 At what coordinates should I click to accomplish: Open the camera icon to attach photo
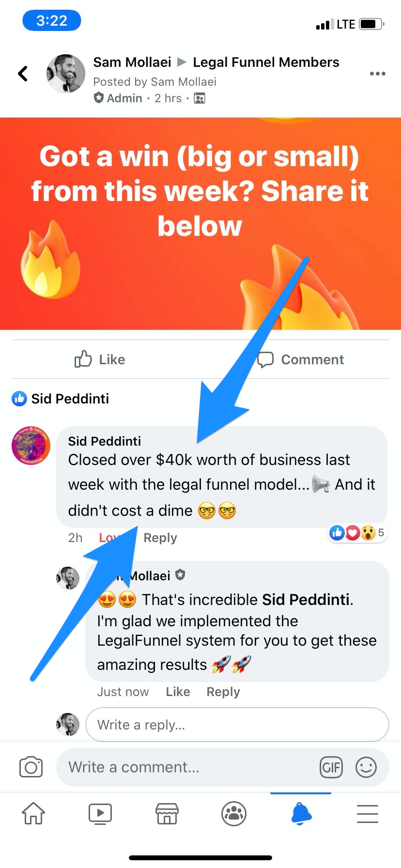click(31, 767)
